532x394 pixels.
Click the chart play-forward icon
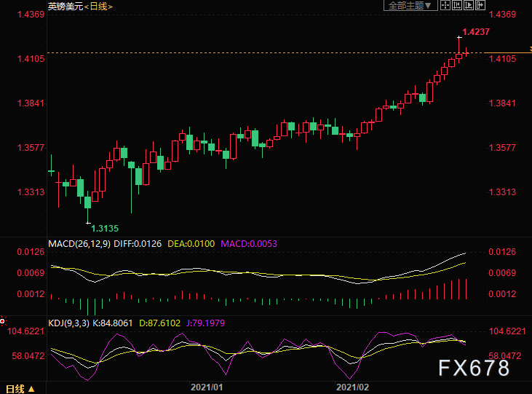469,5
